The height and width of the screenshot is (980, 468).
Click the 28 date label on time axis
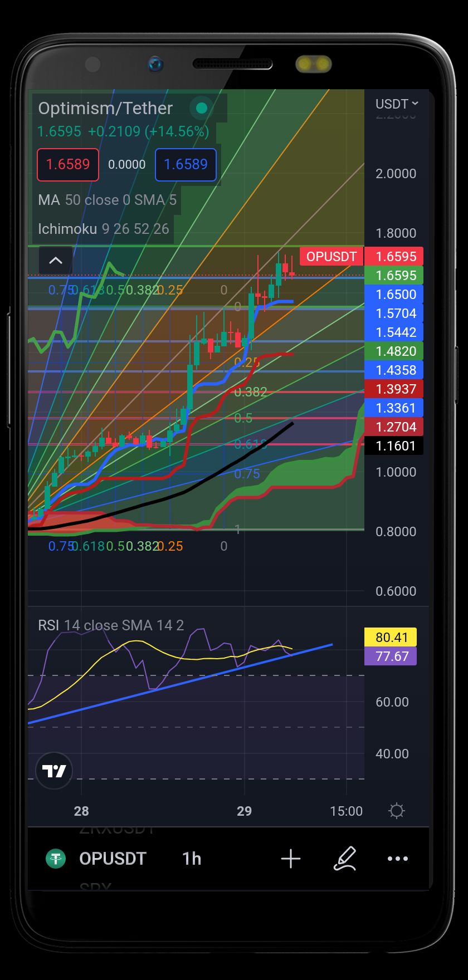pyautogui.click(x=81, y=811)
